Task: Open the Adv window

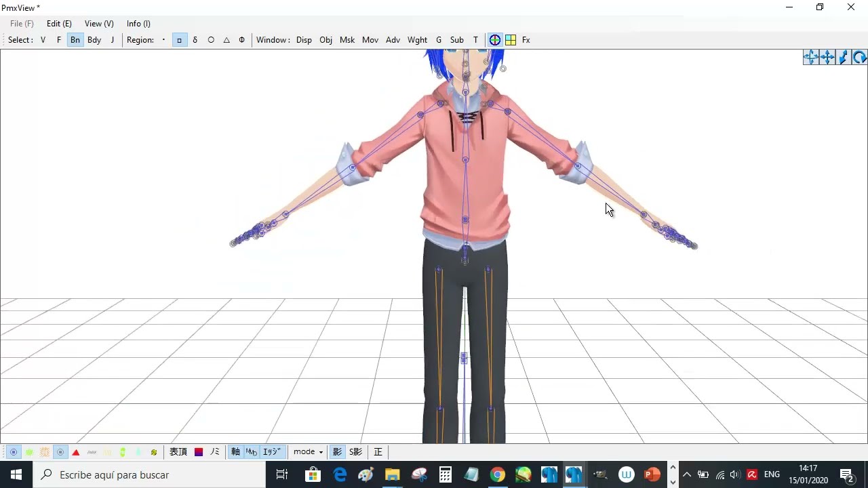Action: (x=393, y=40)
